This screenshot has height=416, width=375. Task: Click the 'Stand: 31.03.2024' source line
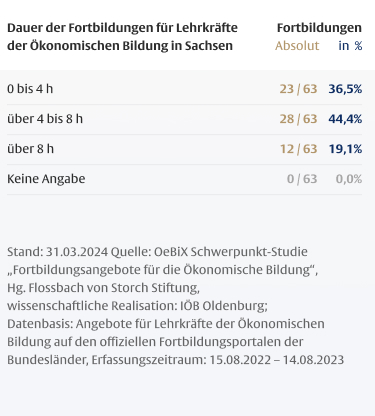(57, 252)
